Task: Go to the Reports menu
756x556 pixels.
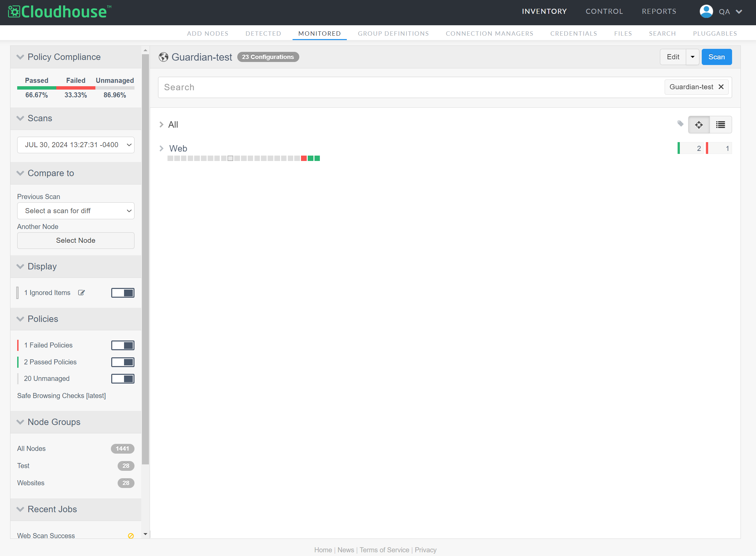Action: pos(659,11)
